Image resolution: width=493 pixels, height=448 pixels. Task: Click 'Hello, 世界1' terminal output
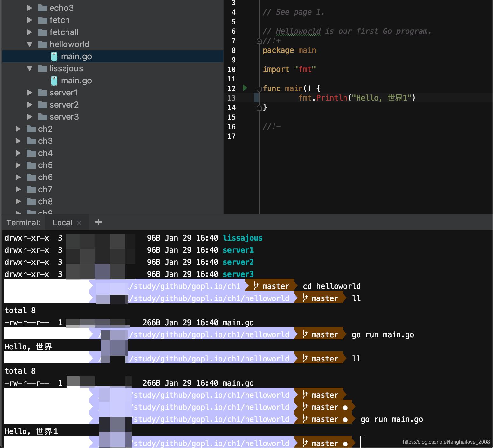tap(31, 431)
